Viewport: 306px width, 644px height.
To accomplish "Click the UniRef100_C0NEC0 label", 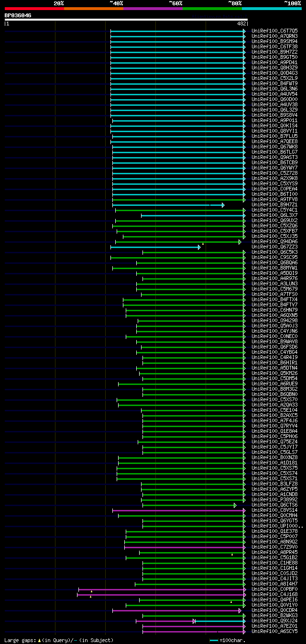I will point(274,336).
